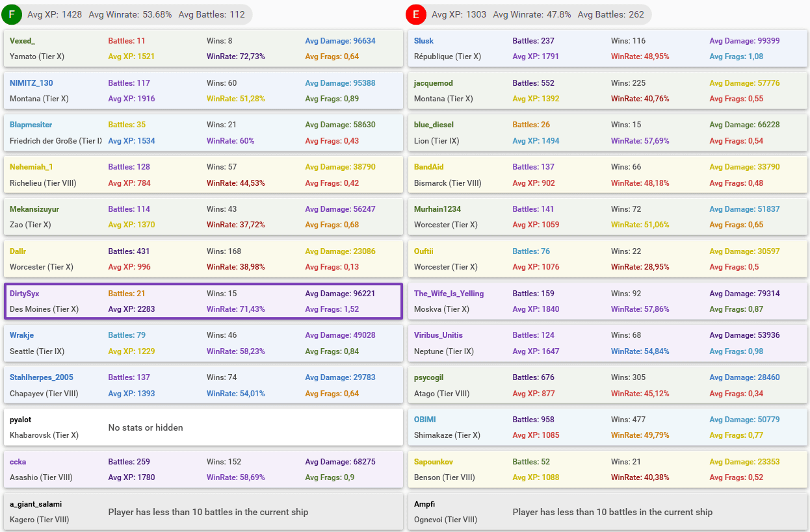Click Des Moines (Tier X) ship label
The image size is (810, 532).
pyautogui.click(x=44, y=309)
